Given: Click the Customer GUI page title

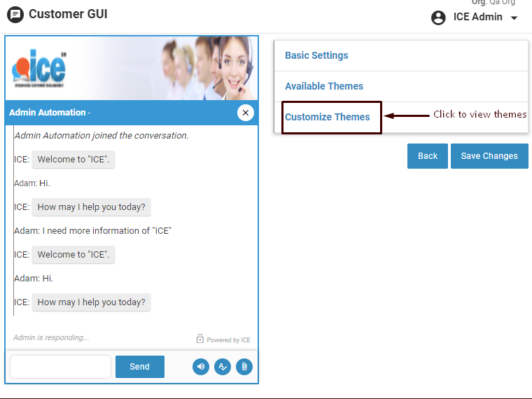Looking at the screenshot, I should [x=68, y=14].
